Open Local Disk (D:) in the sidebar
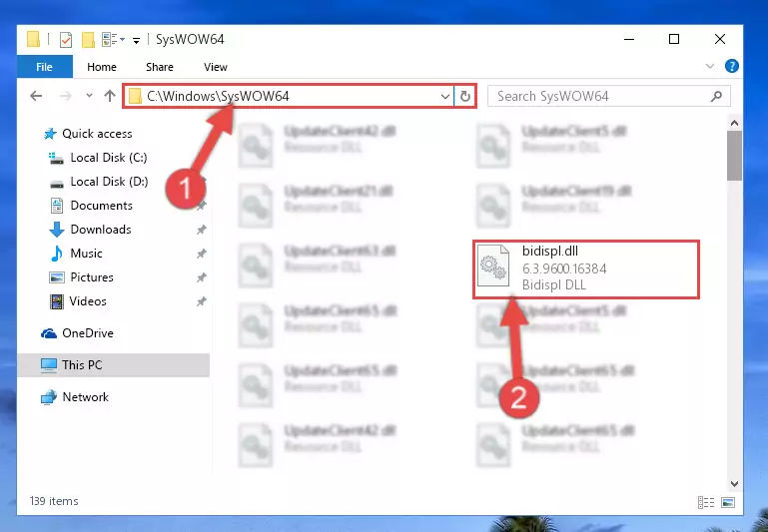Screen dimensions: 768x532 pyautogui.click(x=109, y=182)
